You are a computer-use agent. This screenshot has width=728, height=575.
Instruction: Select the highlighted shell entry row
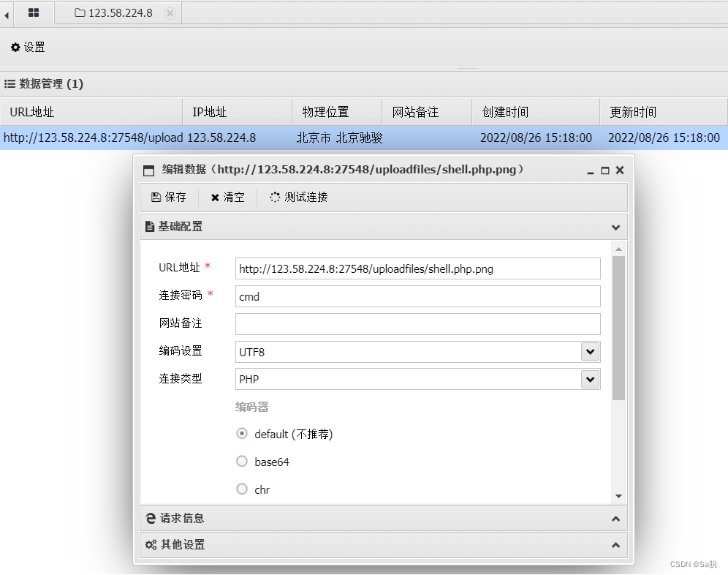click(x=292, y=138)
